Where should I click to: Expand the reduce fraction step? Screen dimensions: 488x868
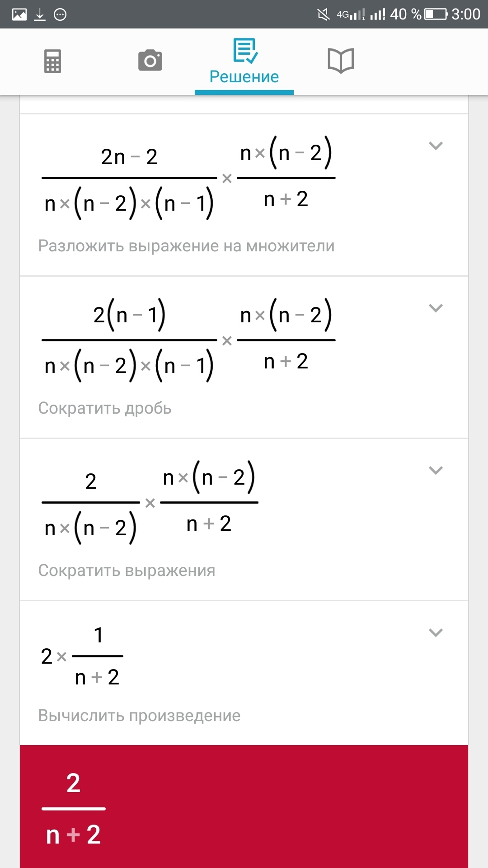(x=436, y=308)
